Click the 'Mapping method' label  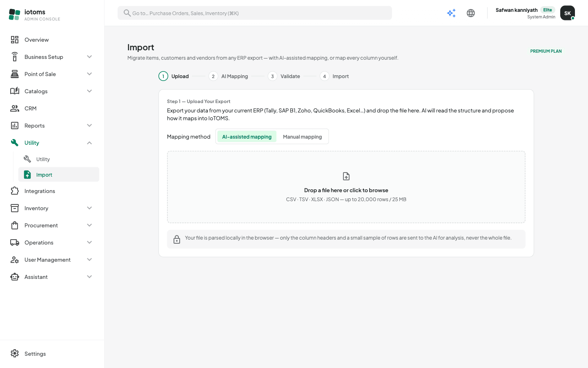[x=189, y=137]
